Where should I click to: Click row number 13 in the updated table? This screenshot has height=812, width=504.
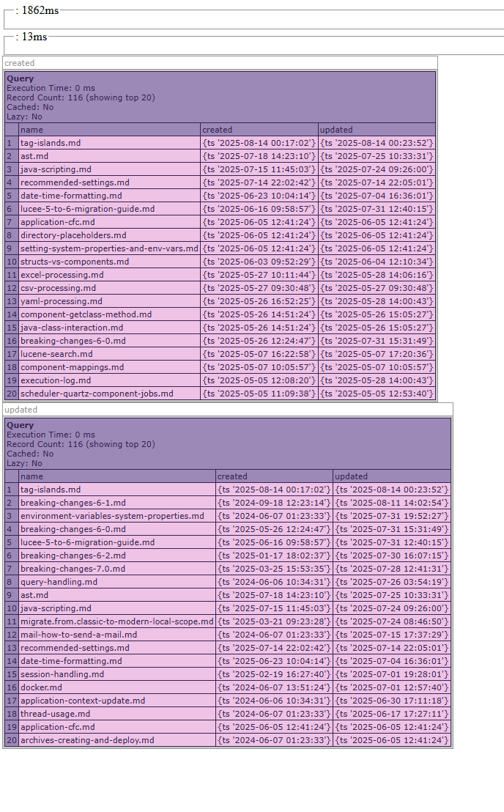(x=11, y=648)
